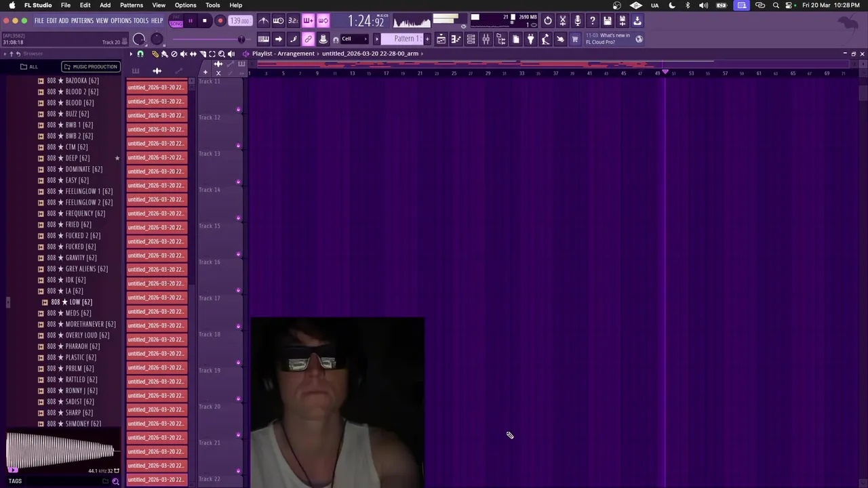Mute Track 16 via its green dot

click(238, 291)
